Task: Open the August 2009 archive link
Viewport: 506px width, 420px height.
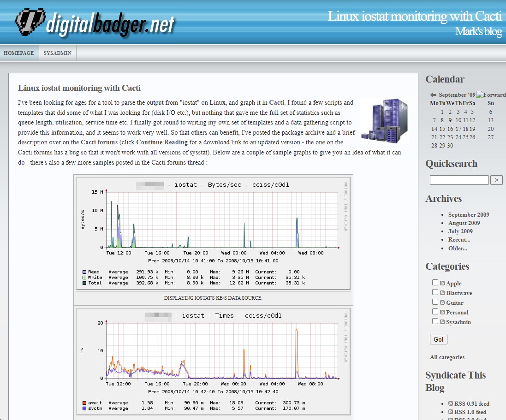Action: (464, 223)
